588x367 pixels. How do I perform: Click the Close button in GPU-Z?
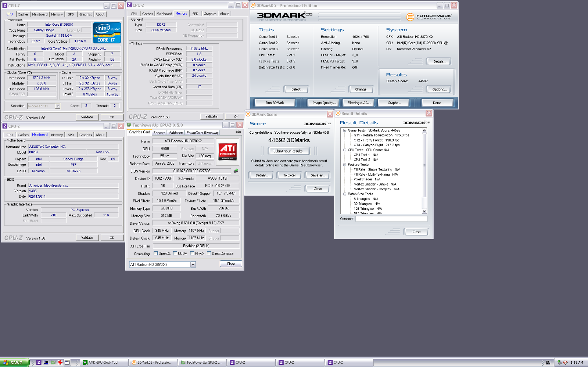pyautogui.click(x=231, y=264)
